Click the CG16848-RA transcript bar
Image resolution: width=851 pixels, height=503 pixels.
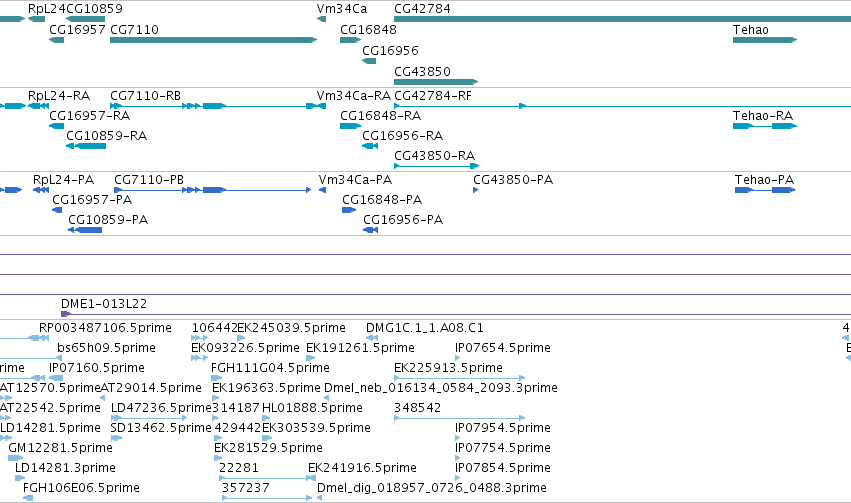(x=351, y=126)
